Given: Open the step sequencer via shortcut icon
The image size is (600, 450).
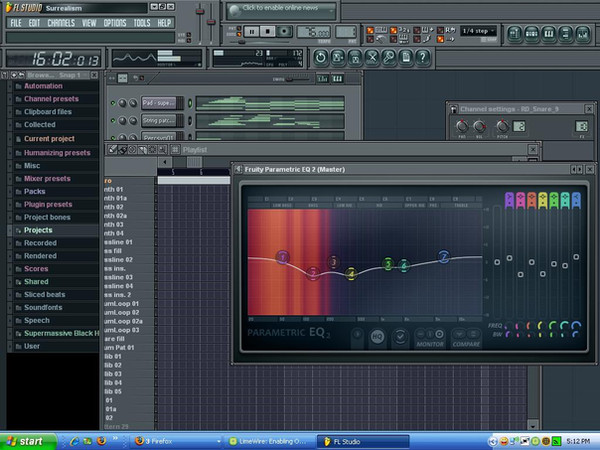Looking at the screenshot, I should coord(532,34).
